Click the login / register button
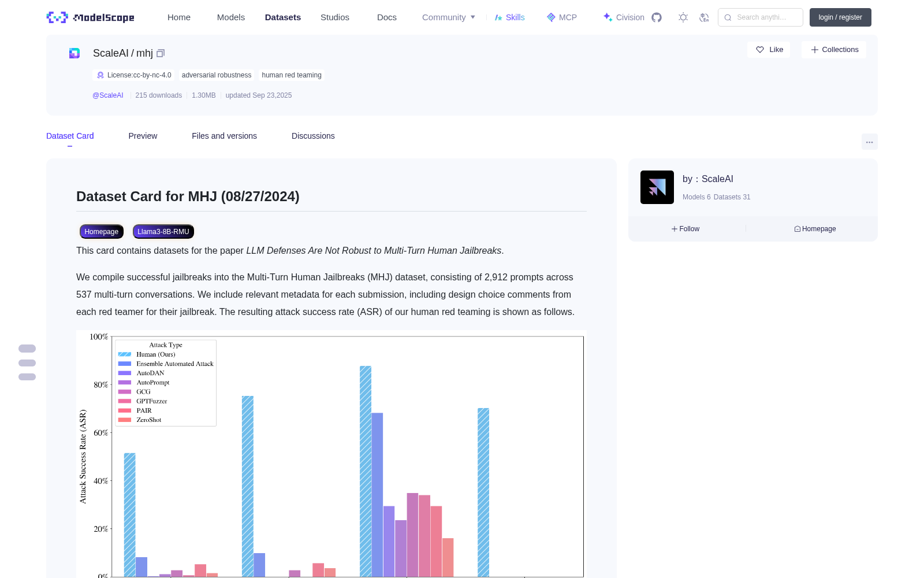Screen dimensions: 924x578 pyautogui.click(x=840, y=17)
